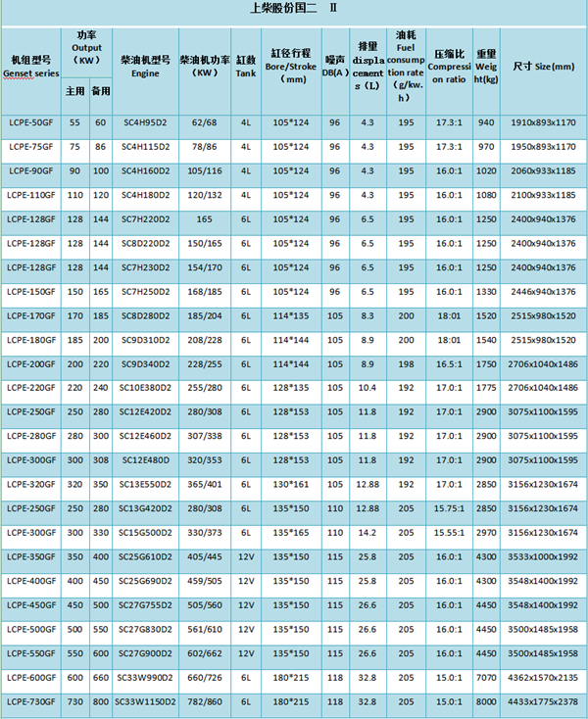Click the table title 上柴股份国二 II
The image size is (588, 719).
293,8
